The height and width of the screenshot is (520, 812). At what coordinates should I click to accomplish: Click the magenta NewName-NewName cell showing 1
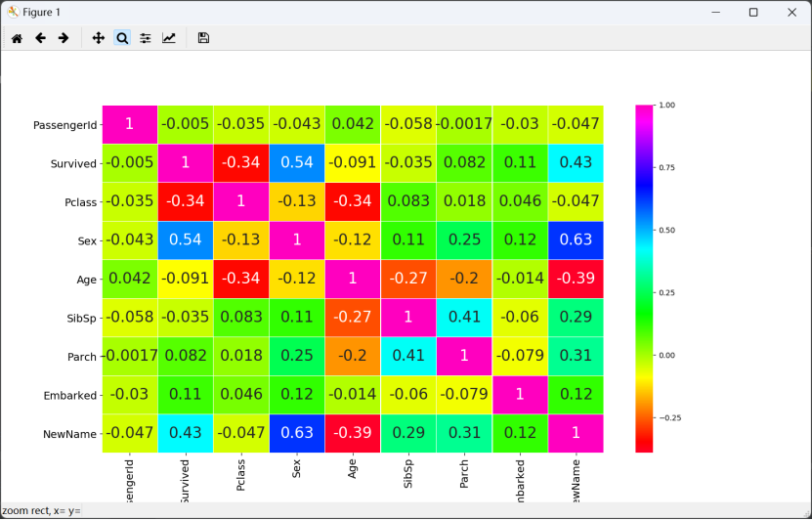(x=576, y=434)
